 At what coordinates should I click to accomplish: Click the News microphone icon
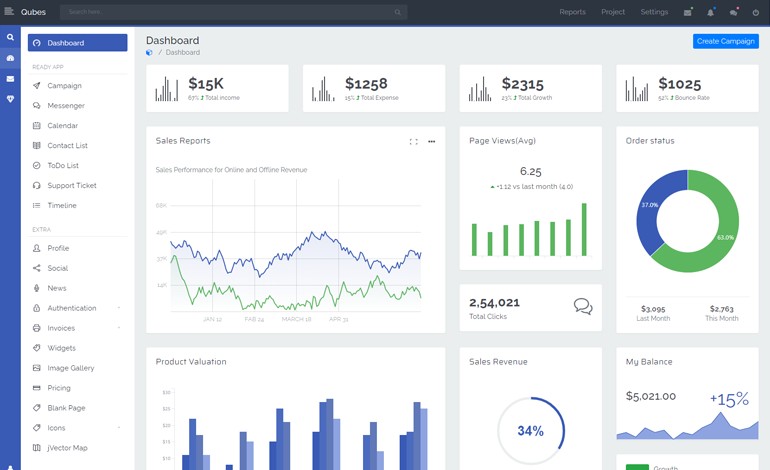pos(36,288)
